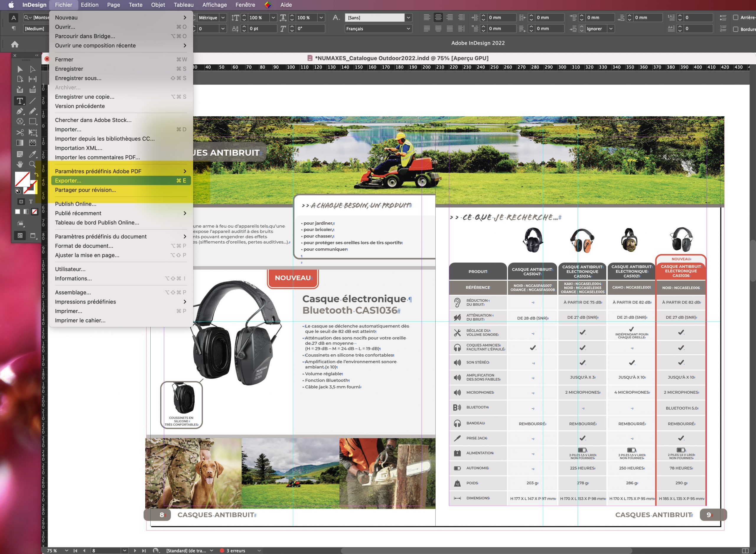This screenshot has height=554, width=756.
Task: Click Apply None swatch button
Action: click(34, 212)
